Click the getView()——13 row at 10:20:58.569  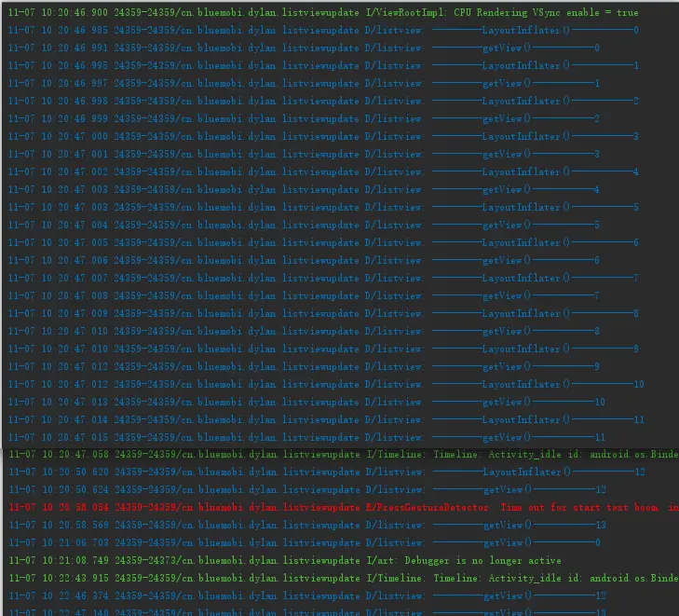tap(307, 526)
